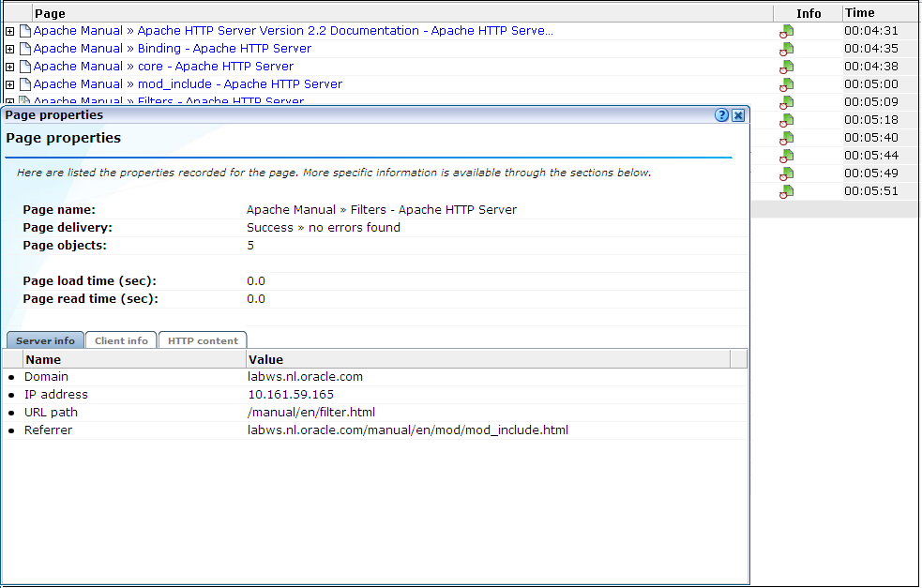Screen dimensions: 922x588
Task: Open info icon for row at 00:05:40
Action: click(787, 138)
